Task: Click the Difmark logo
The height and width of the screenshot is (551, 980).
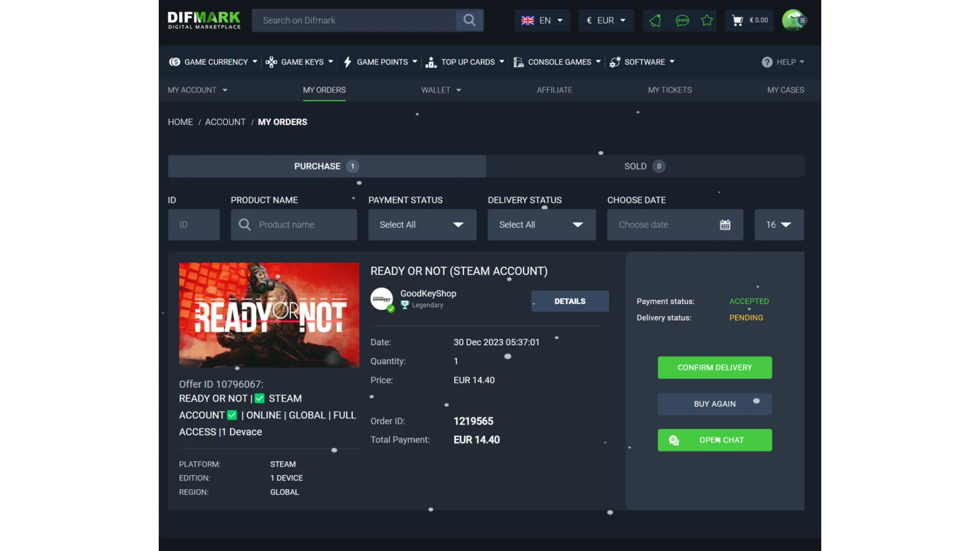Action: (x=204, y=20)
